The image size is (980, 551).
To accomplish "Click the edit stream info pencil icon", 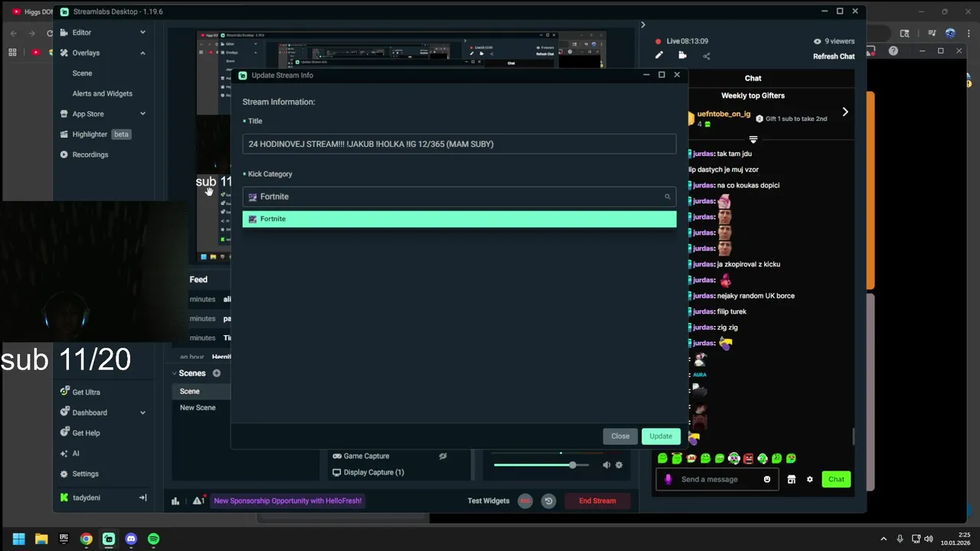I will click(659, 55).
